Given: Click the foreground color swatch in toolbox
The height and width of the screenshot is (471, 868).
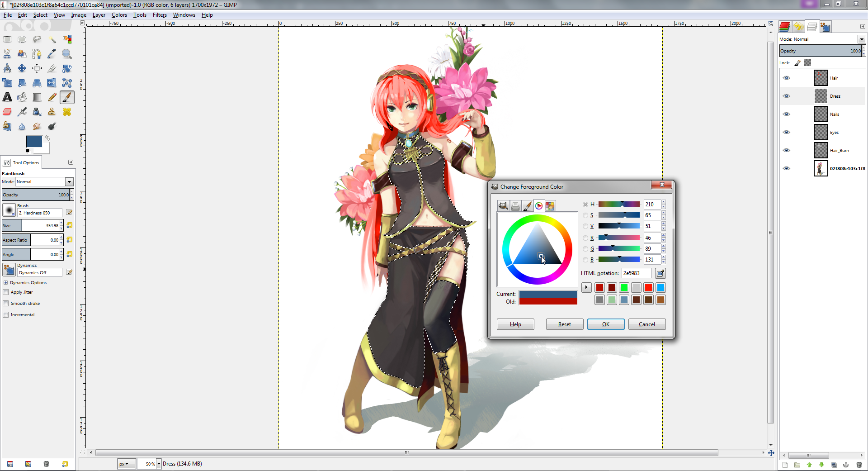Looking at the screenshot, I should coord(34,142).
